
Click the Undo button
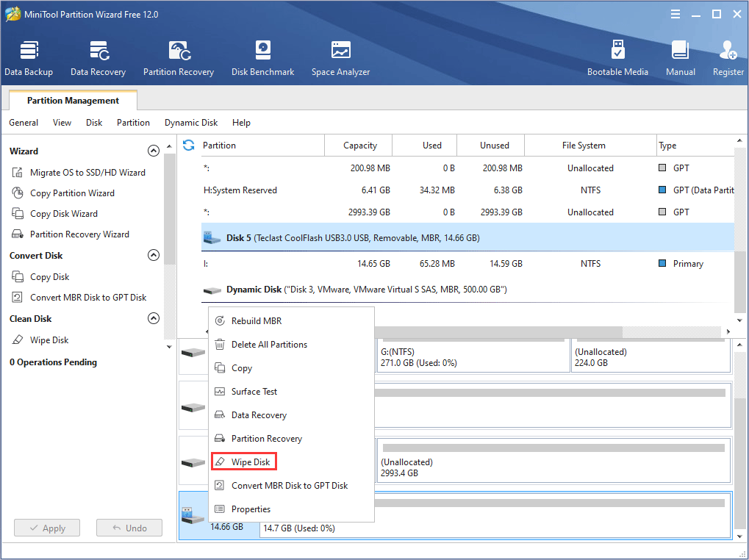(129, 528)
